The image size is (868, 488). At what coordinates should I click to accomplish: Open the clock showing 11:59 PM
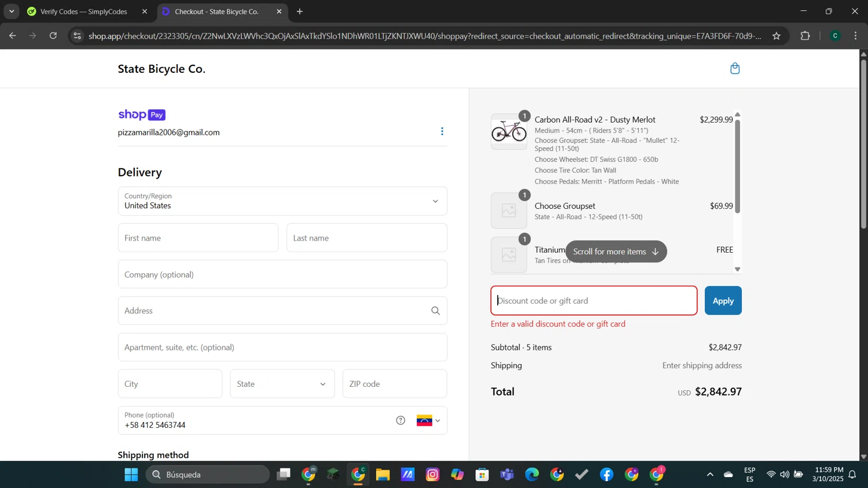[x=828, y=475]
